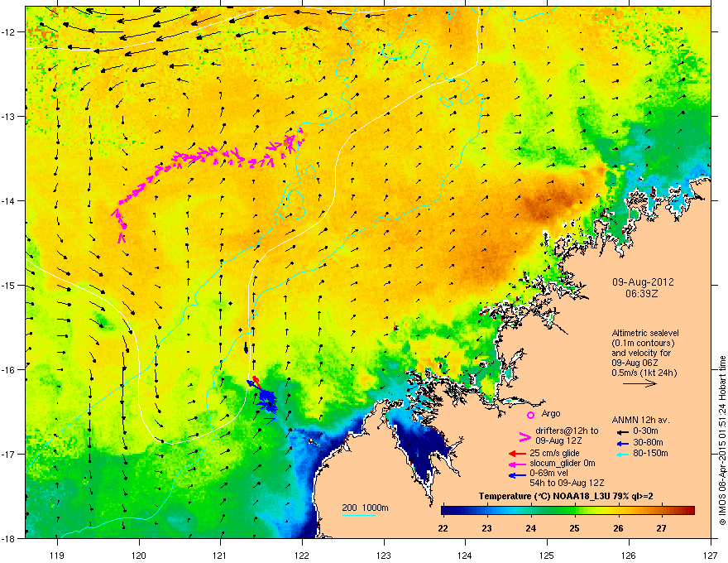Click the 122 longitude axis label

tap(302, 556)
